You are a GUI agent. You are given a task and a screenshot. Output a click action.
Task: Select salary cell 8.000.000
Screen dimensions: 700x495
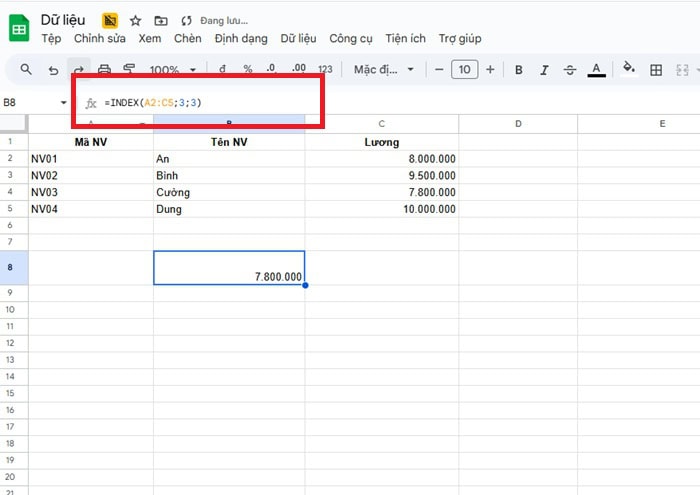coord(382,159)
